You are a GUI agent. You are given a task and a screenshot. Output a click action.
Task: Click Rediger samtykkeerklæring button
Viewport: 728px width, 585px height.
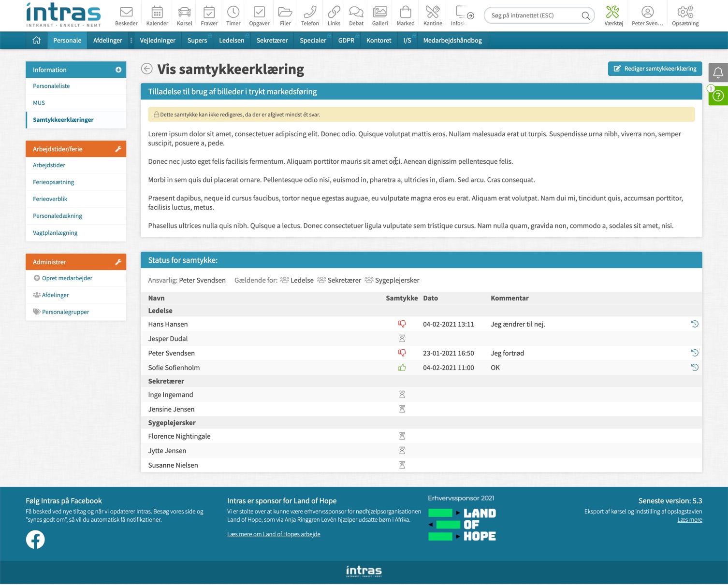655,69
